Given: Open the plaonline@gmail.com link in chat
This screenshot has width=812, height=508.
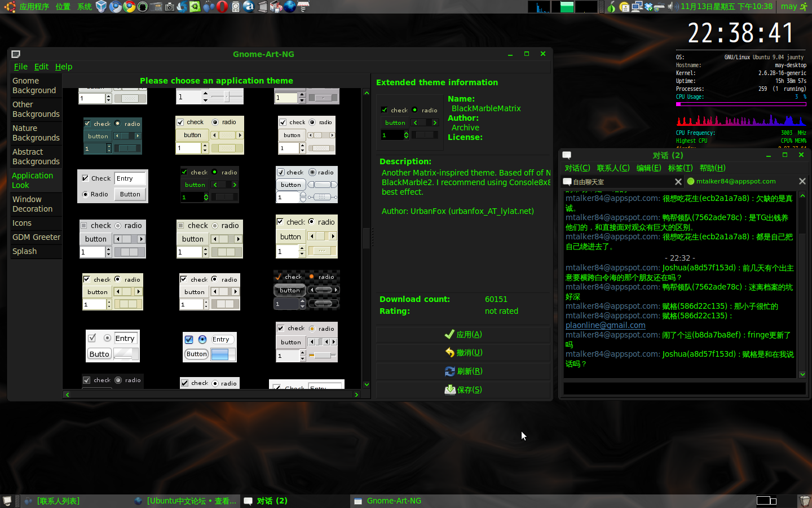Looking at the screenshot, I should (605, 325).
